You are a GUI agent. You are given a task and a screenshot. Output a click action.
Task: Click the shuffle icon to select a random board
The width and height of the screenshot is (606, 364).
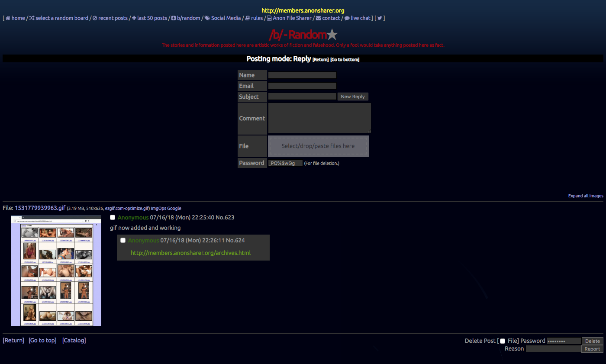(x=32, y=18)
